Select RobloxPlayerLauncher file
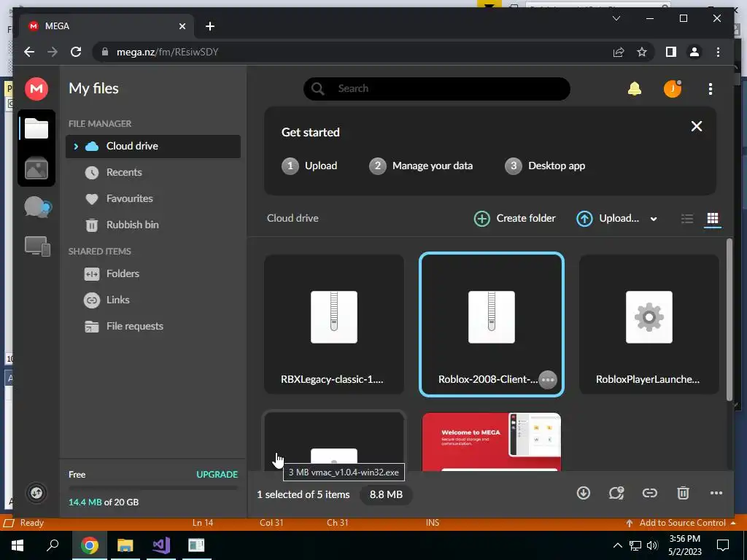 (649, 324)
